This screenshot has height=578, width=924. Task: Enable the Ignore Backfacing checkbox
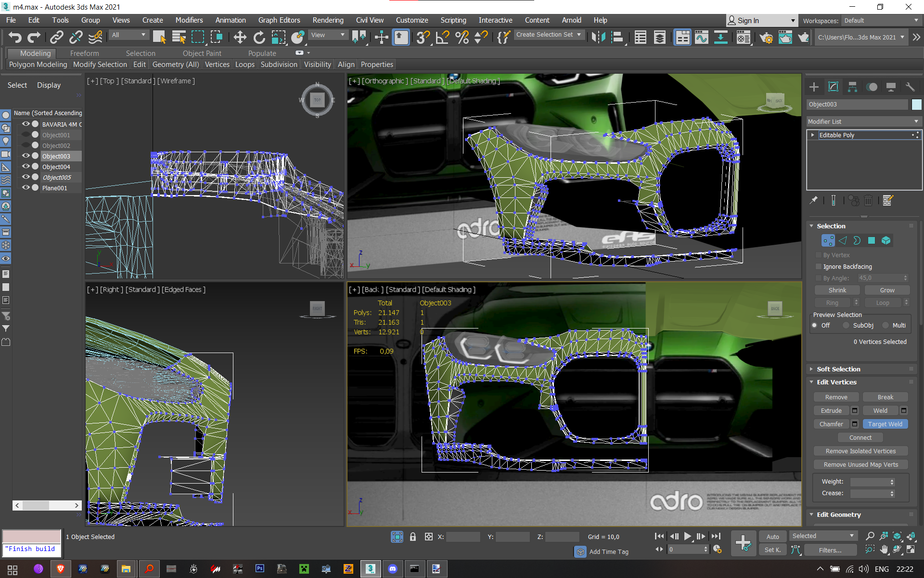tap(819, 266)
